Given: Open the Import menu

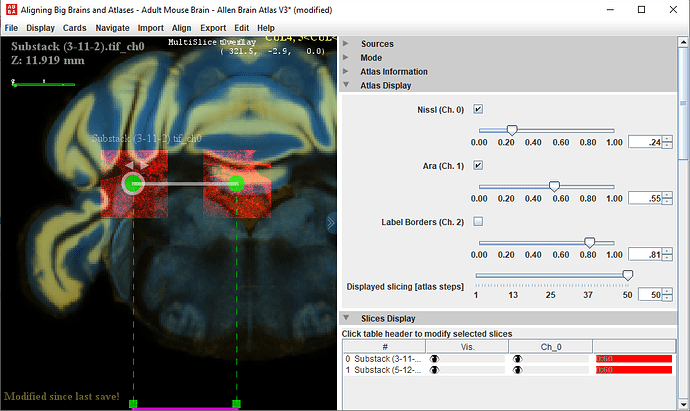Looking at the screenshot, I should point(150,28).
